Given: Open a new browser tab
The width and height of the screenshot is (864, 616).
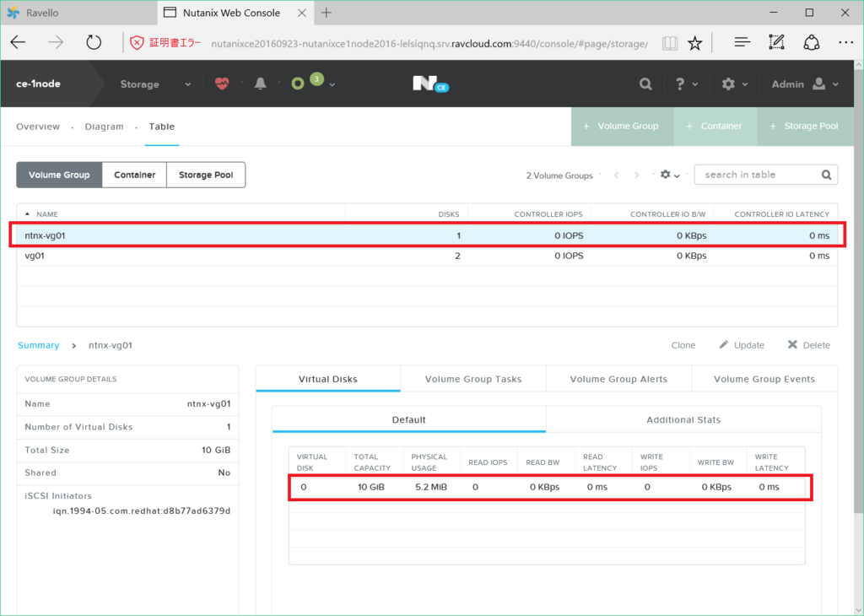Looking at the screenshot, I should tap(327, 13).
